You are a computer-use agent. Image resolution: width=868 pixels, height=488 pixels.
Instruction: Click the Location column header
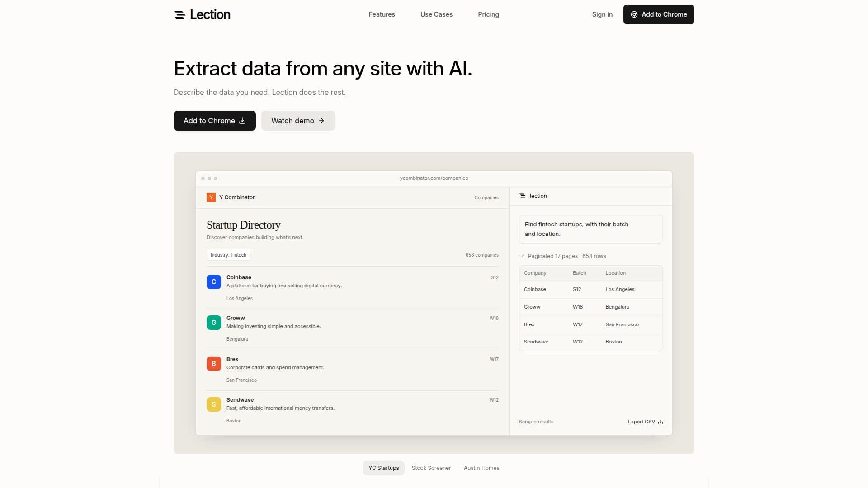tap(616, 273)
